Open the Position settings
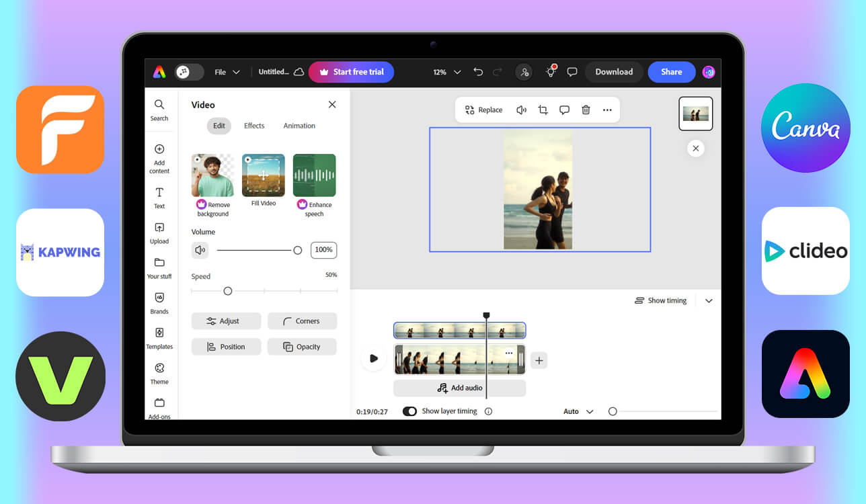Screen dimensions: 866x504 226,347
